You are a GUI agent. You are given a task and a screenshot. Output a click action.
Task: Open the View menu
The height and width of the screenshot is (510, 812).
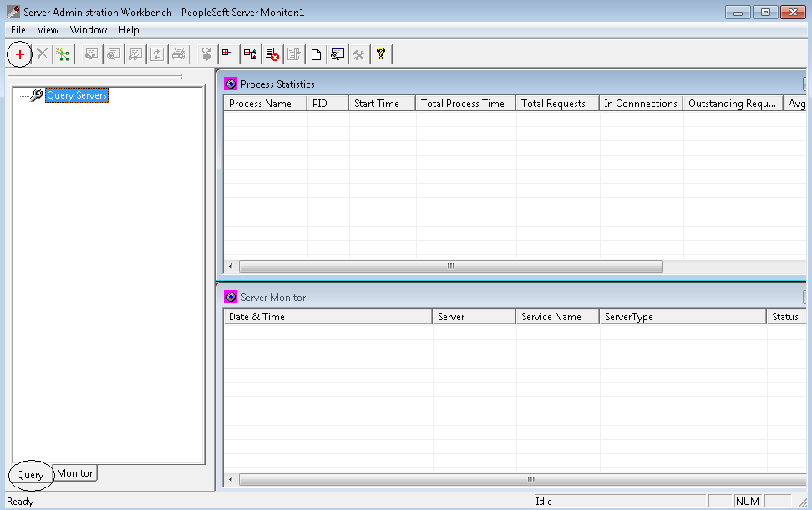pos(48,30)
